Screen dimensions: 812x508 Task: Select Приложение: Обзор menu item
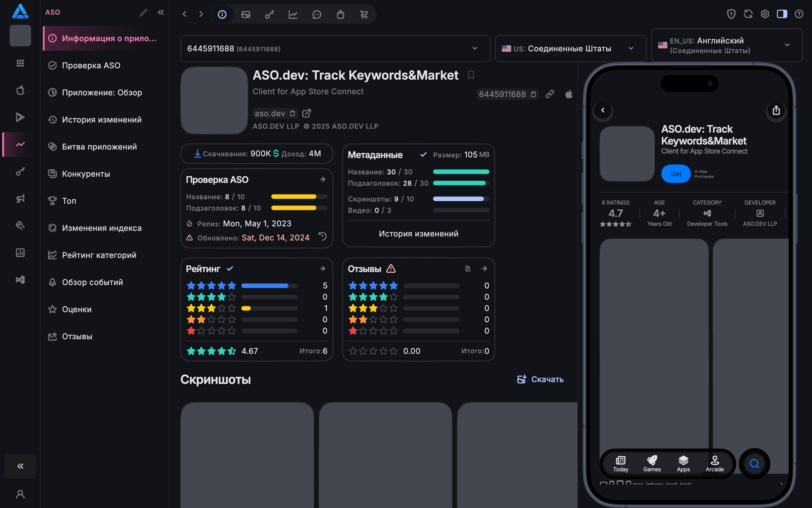pos(104,92)
